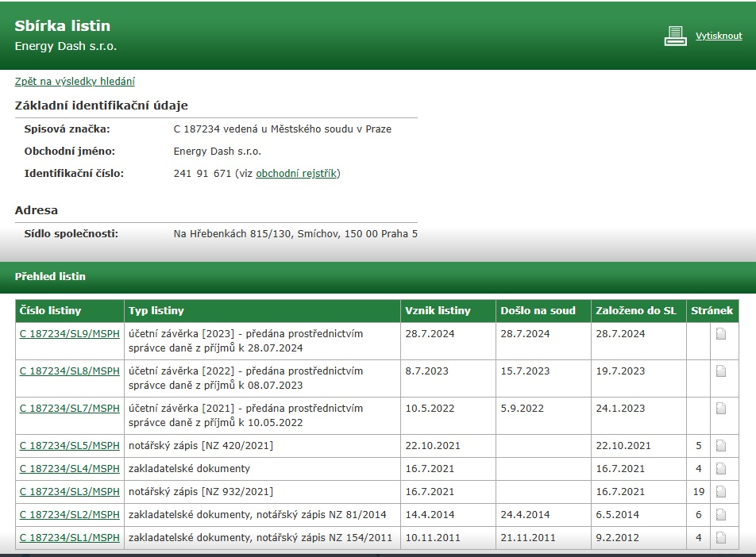Open listina C 187234/SL1/MSPH

[69, 538]
